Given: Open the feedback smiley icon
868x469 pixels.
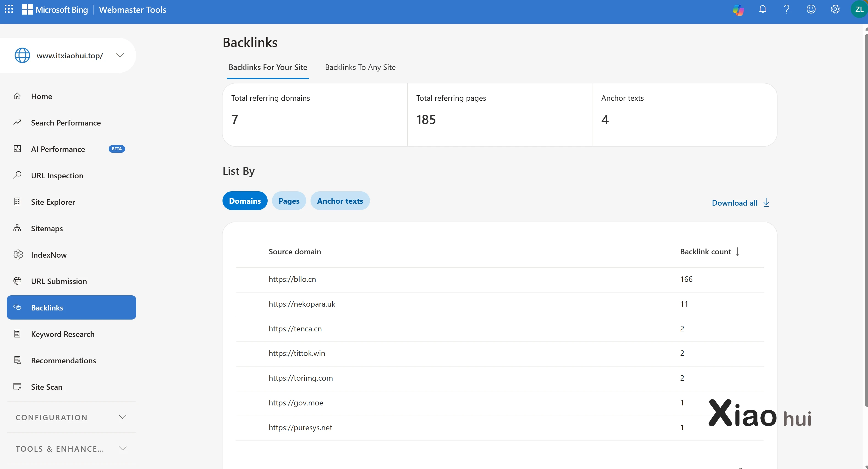Looking at the screenshot, I should (x=811, y=9).
